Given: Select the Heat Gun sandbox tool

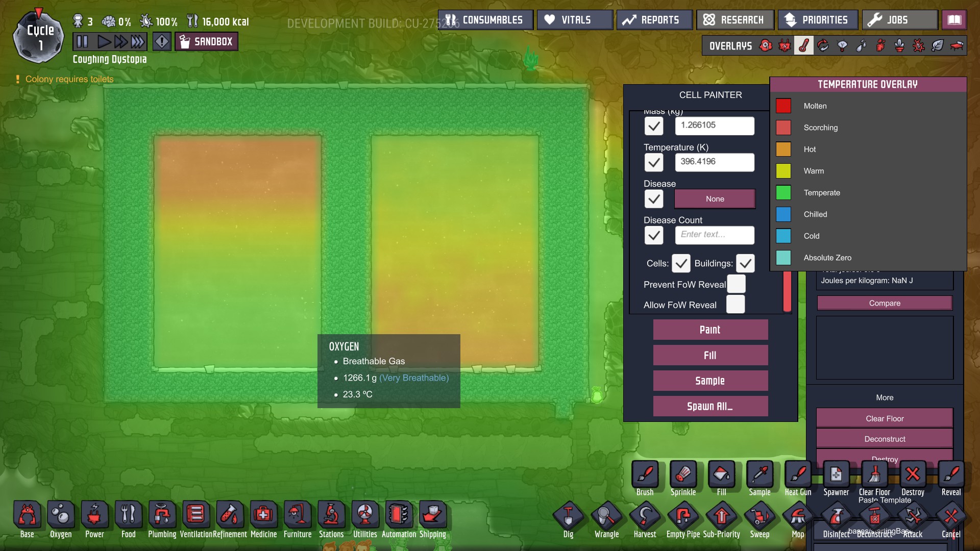Looking at the screenshot, I should click(798, 475).
